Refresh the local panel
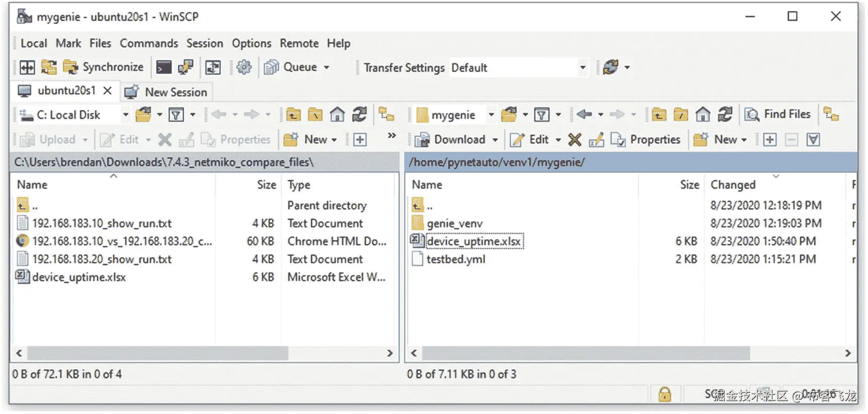This screenshot has width=868, height=414. [359, 115]
